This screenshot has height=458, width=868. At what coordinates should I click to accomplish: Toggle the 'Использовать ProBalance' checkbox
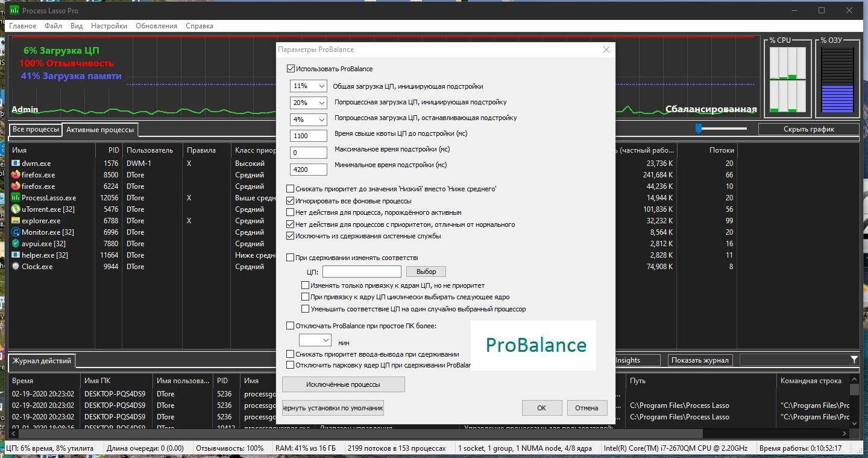(x=291, y=69)
